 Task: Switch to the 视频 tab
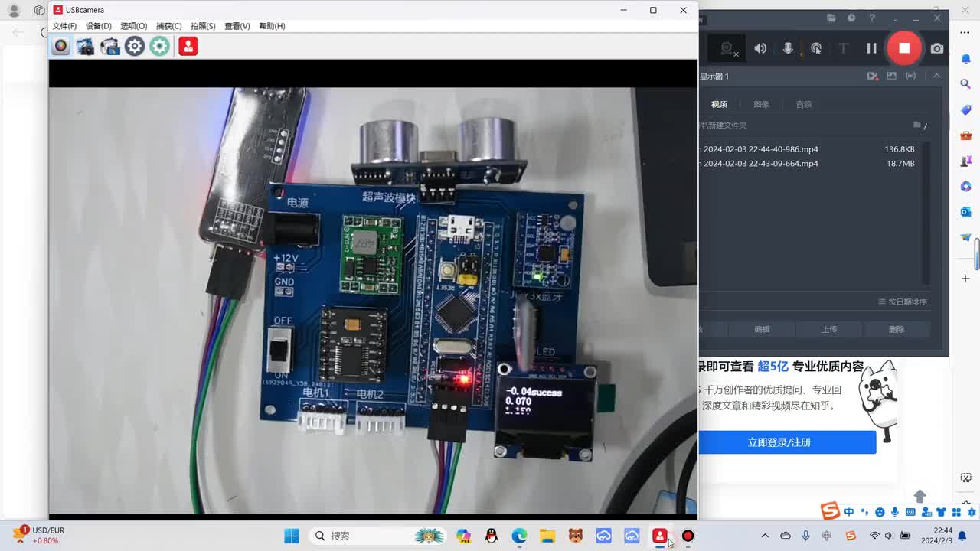point(719,104)
